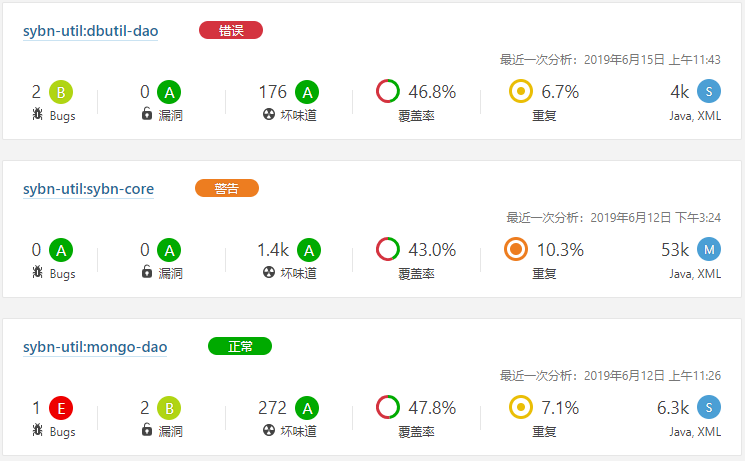Click the 6.3k lines count for mongo-dao
Screen dimensions: 745x461
click(x=673, y=408)
